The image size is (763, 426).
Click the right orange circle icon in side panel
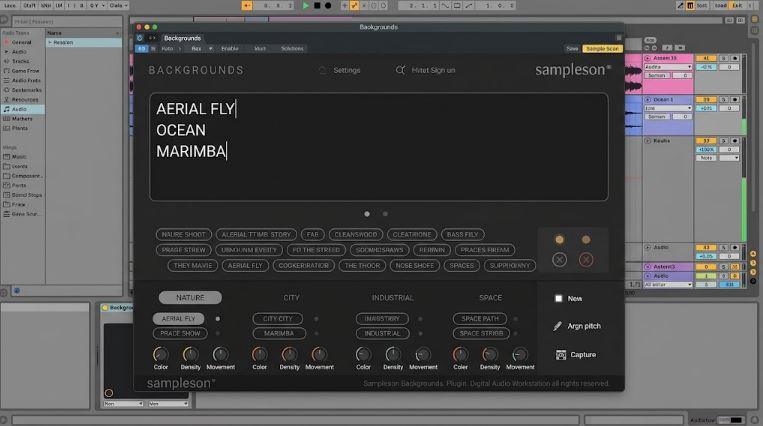pos(586,240)
